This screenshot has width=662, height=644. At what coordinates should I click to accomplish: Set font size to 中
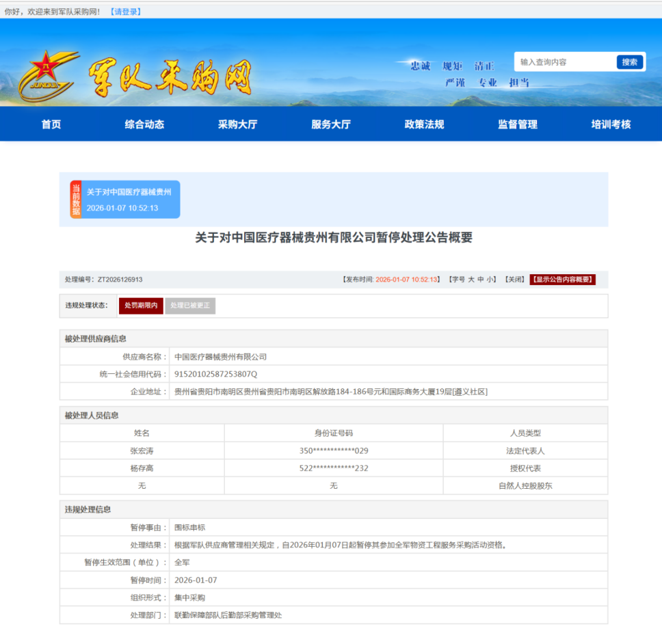pyautogui.click(x=481, y=280)
